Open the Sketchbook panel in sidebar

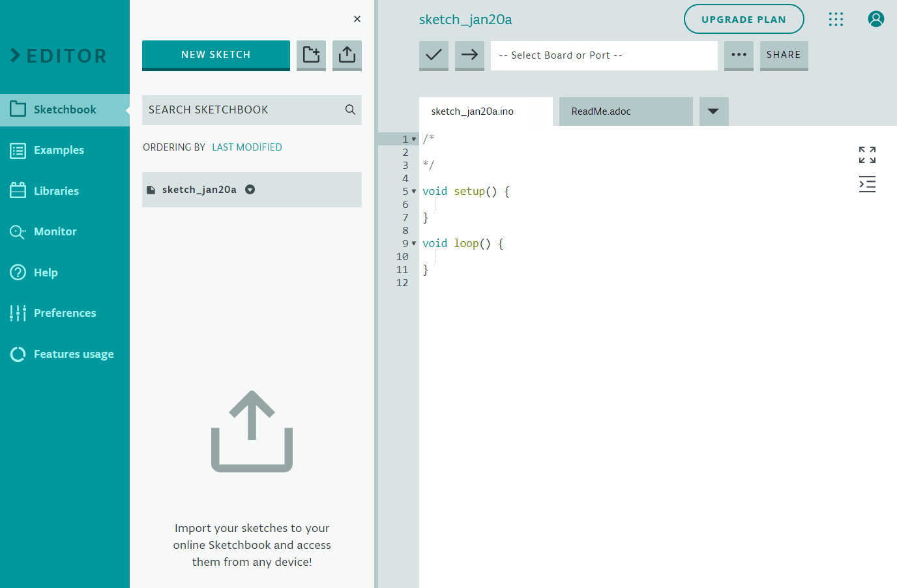[x=65, y=110]
